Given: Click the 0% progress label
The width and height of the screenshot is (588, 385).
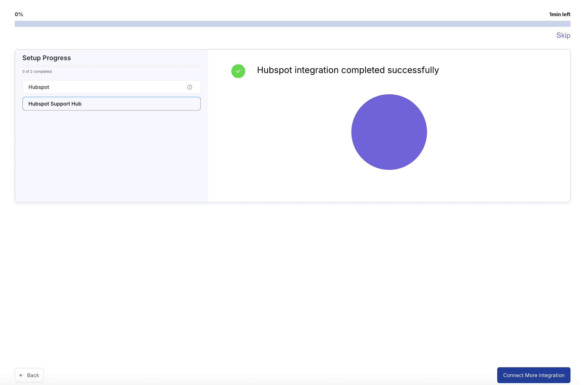Looking at the screenshot, I should pos(19,14).
